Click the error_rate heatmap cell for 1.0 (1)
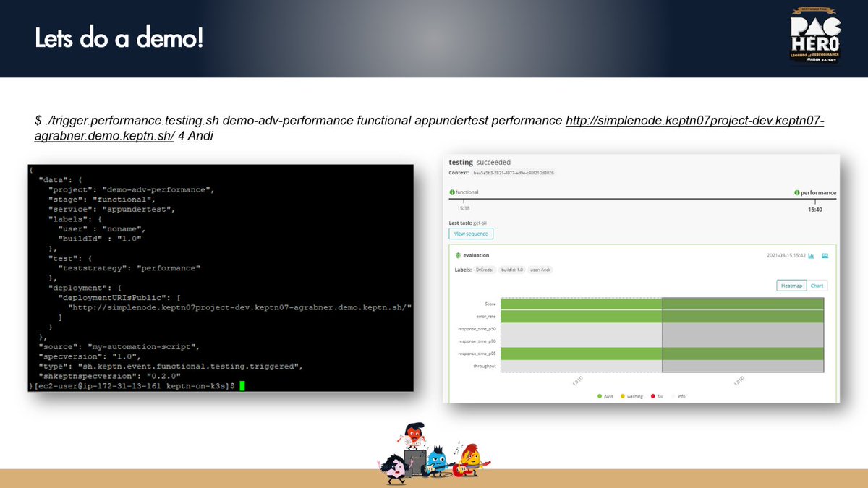The image size is (868, 488). 582,316
